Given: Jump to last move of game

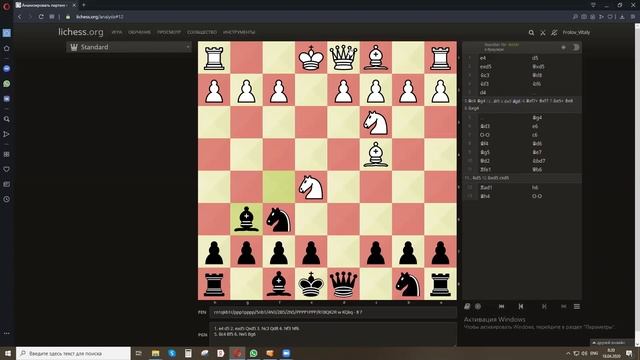Looking at the screenshot, I should point(564,306).
